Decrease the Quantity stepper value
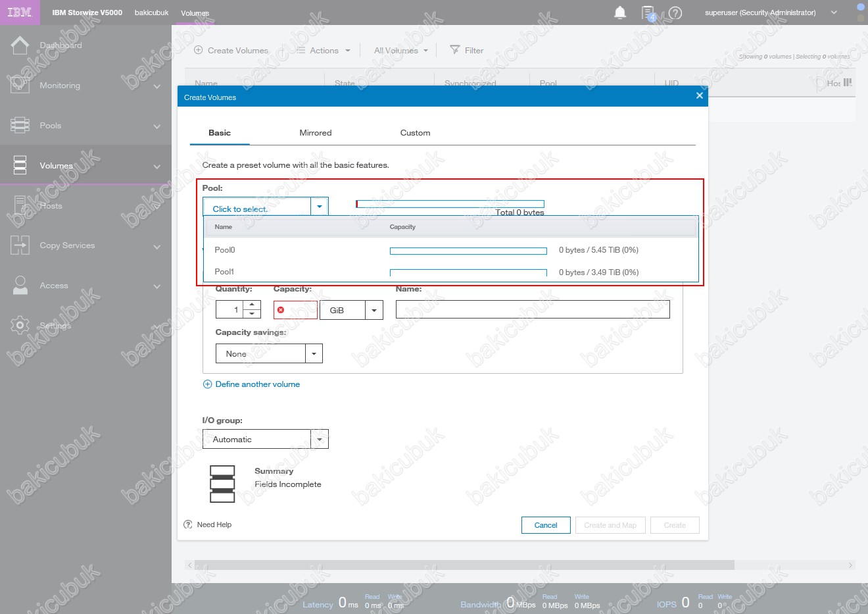 pos(252,314)
